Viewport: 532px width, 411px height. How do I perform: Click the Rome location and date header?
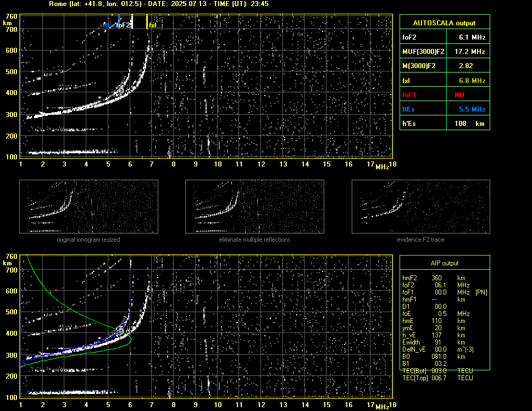pos(159,4)
